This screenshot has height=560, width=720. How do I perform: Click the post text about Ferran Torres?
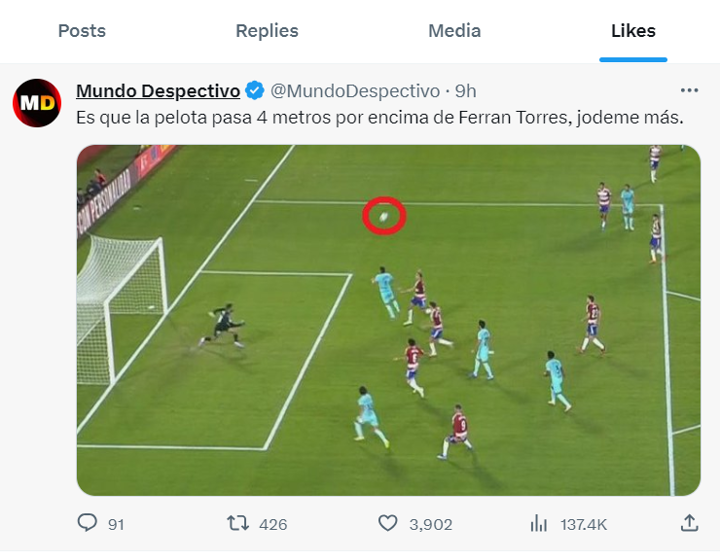click(x=380, y=117)
